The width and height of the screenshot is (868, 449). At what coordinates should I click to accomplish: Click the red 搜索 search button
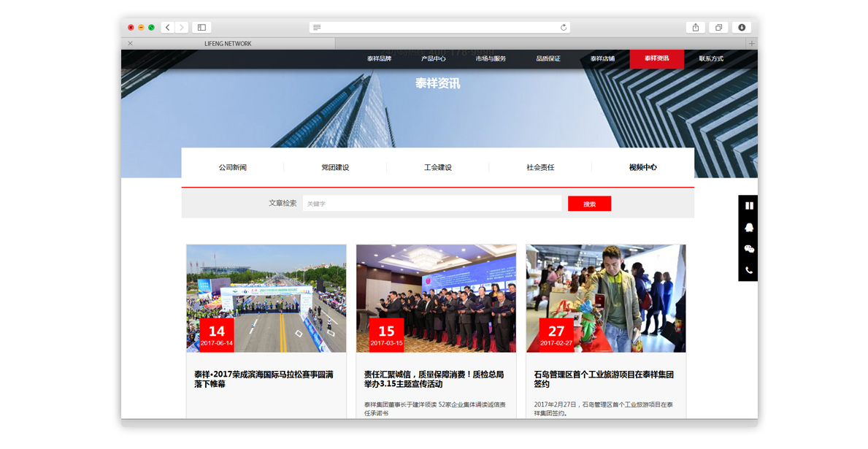[590, 204]
